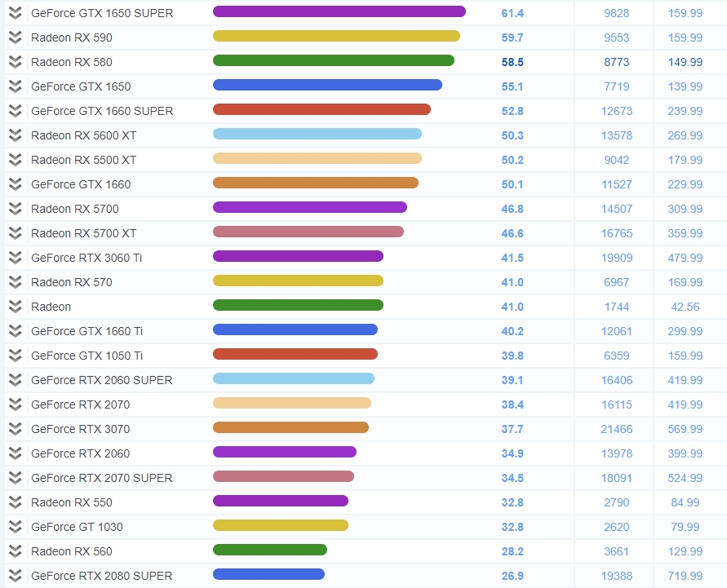727x588 pixels.
Task: Open the GeForce GTX 1050 Ti link
Action: 86,356
